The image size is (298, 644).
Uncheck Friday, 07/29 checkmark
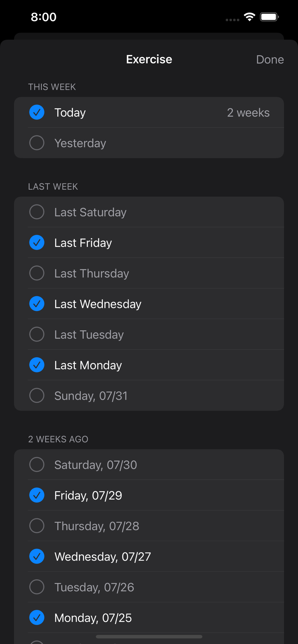(37, 496)
